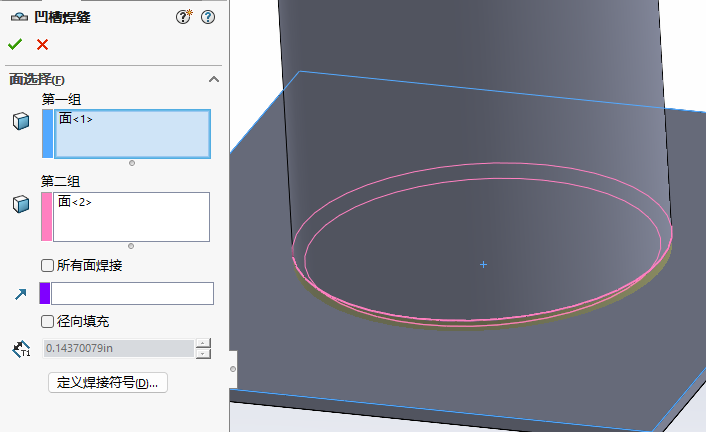Click the direction arrow icon
Viewport: 706px width, 432px height.
coord(20,294)
